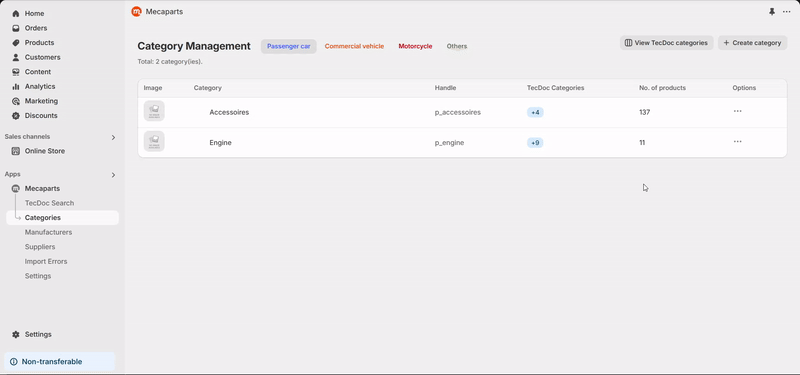Open Mecaparts app Settings submenu item
800x375 pixels.
pos(38,276)
